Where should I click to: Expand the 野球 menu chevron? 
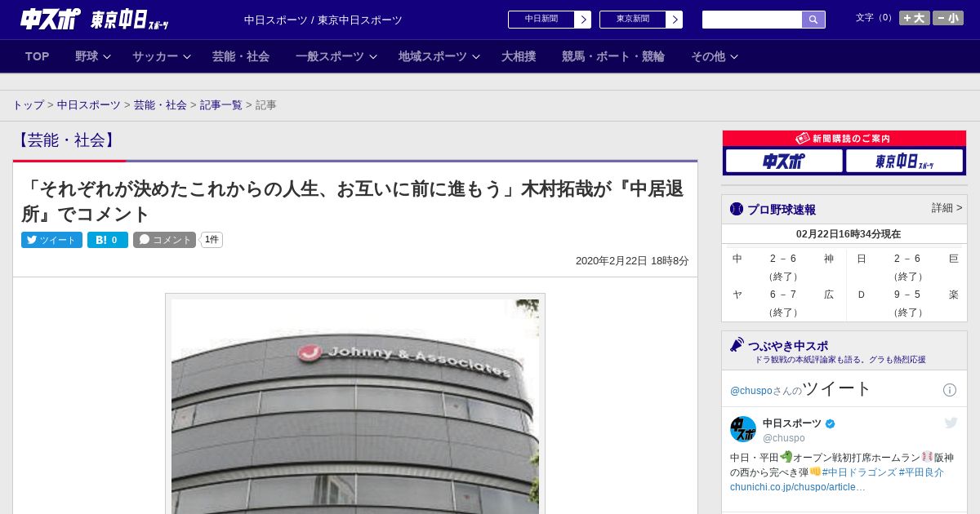point(107,57)
